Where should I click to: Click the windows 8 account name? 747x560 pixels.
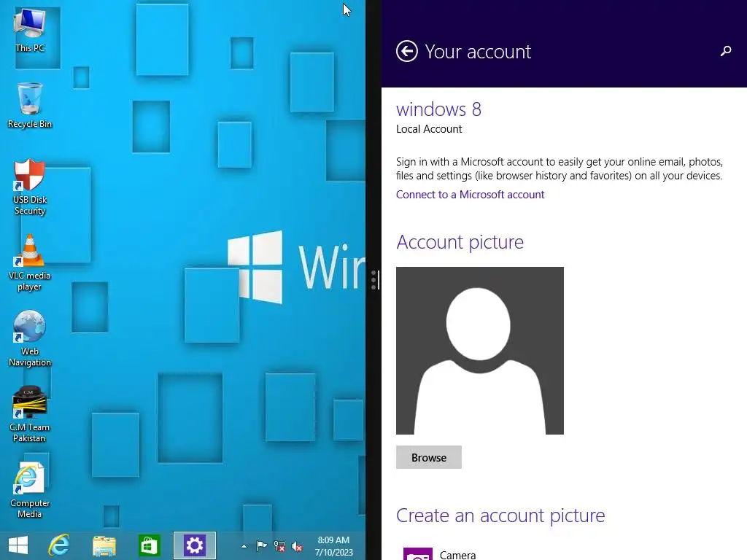[x=438, y=109]
